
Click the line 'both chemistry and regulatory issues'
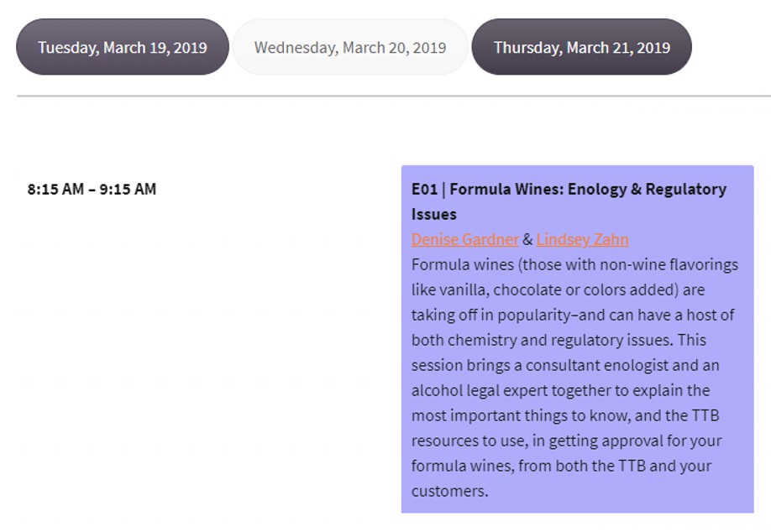pyautogui.click(x=559, y=340)
